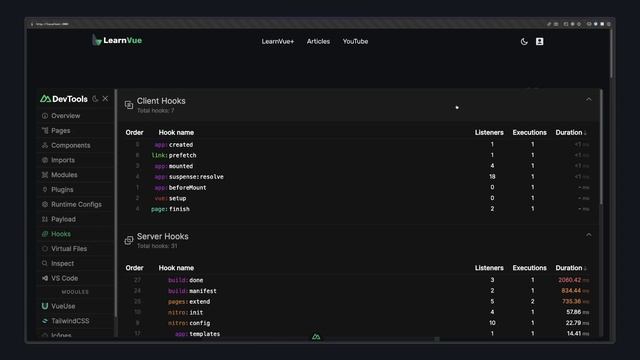Select the build:done hook row

tap(358, 280)
